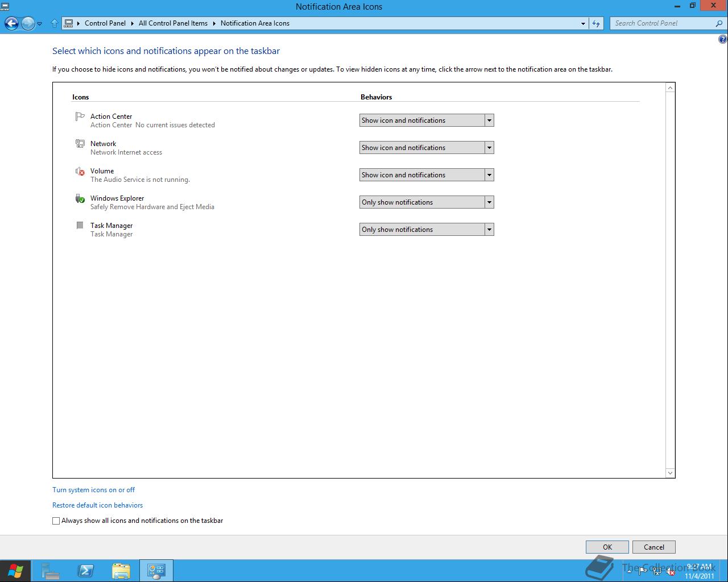Click All Control Panel Items breadcrumb
This screenshot has height=582, width=728.
tap(173, 23)
